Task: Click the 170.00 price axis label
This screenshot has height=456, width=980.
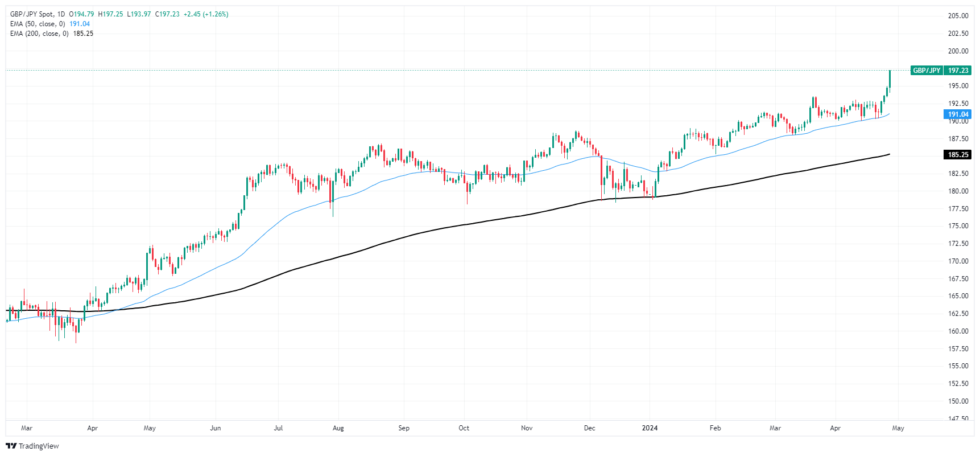Action: [958, 261]
